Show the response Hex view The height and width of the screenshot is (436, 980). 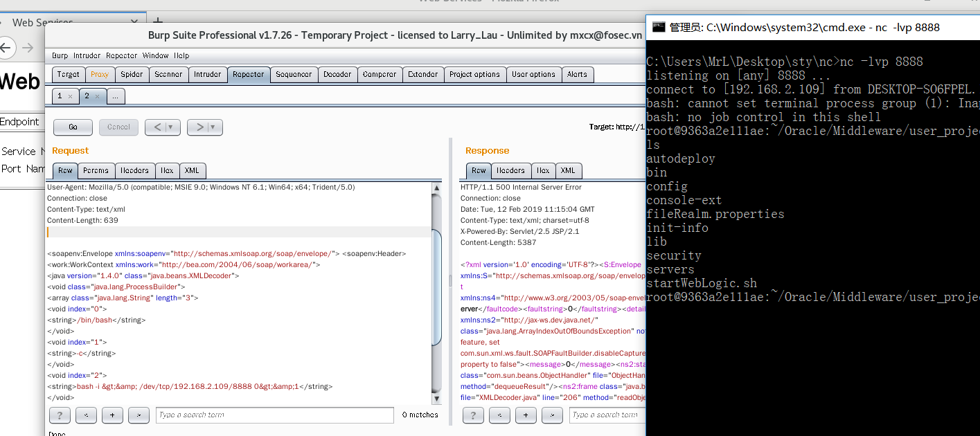[x=543, y=170]
